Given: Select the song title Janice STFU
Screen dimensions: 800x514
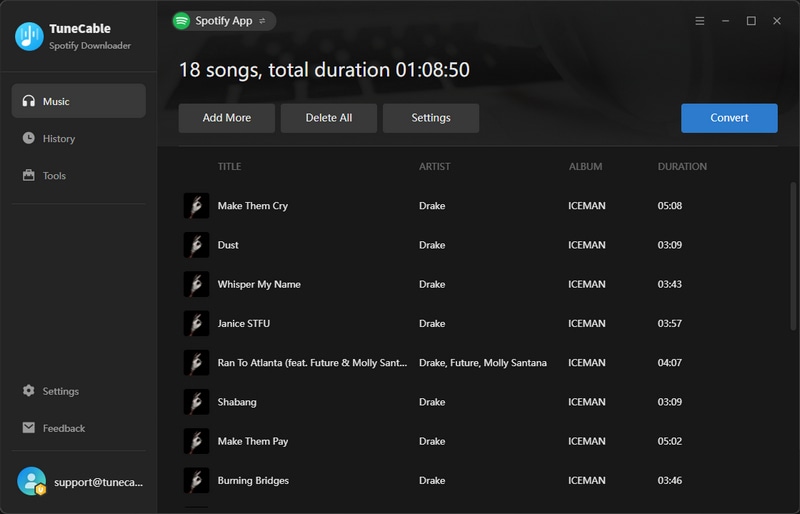Looking at the screenshot, I should pyautogui.click(x=244, y=324).
